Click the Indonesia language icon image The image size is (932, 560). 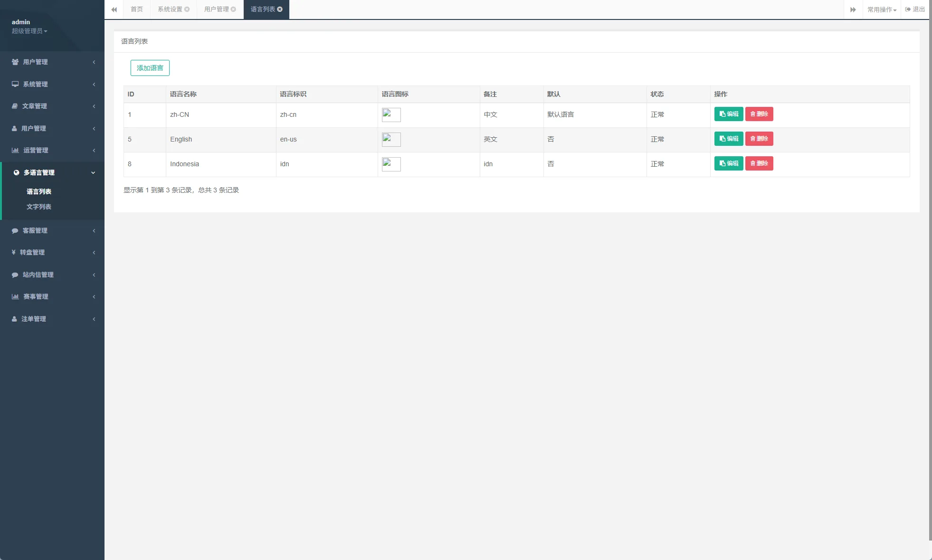(391, 164)
